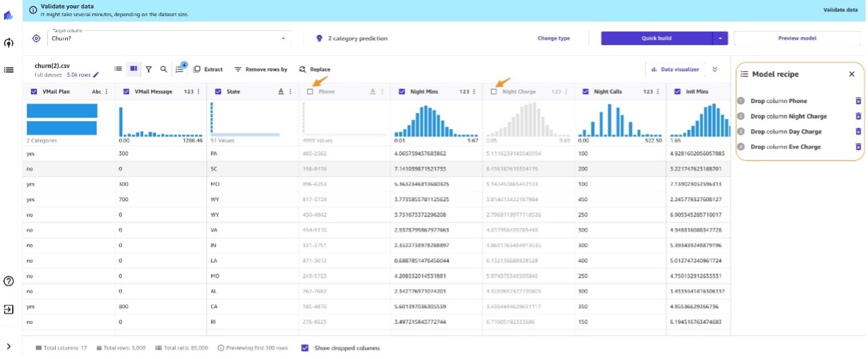Viewport: 868px width, 359px height.
Task: Click the Extract tool
Action: [208, 69]
